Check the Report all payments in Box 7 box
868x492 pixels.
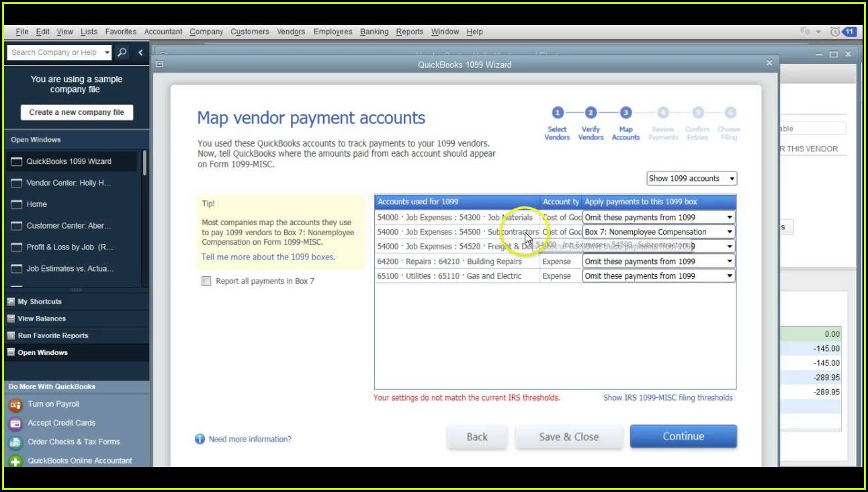click(207, 281)
